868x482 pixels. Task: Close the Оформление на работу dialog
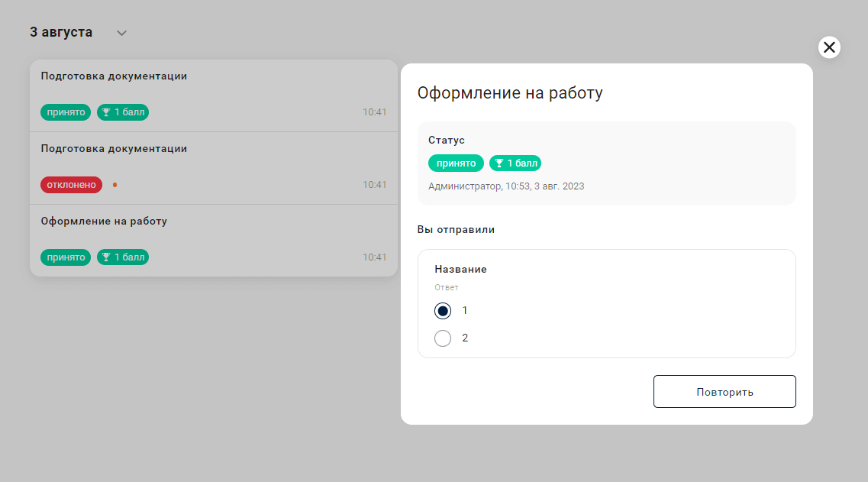click(829, 47)
